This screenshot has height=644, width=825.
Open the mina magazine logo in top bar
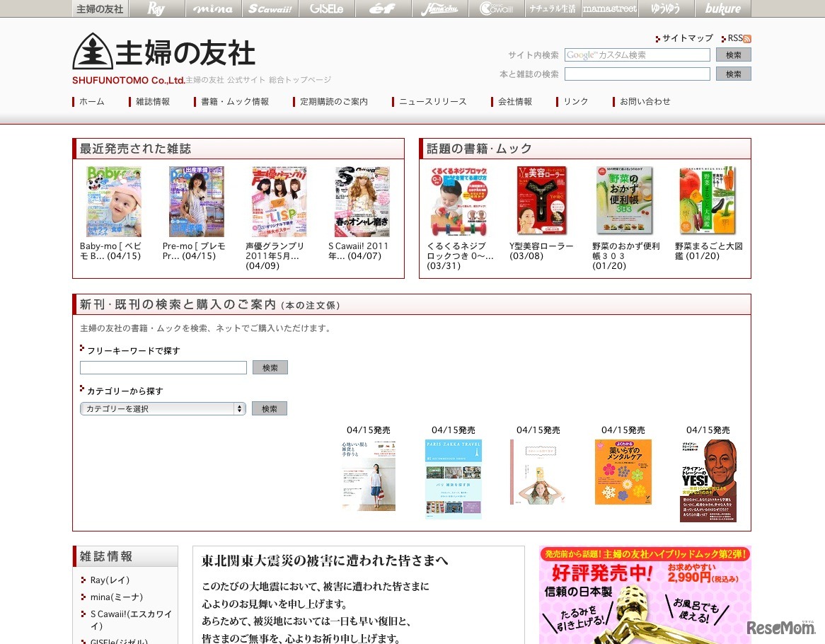[213, 8]
